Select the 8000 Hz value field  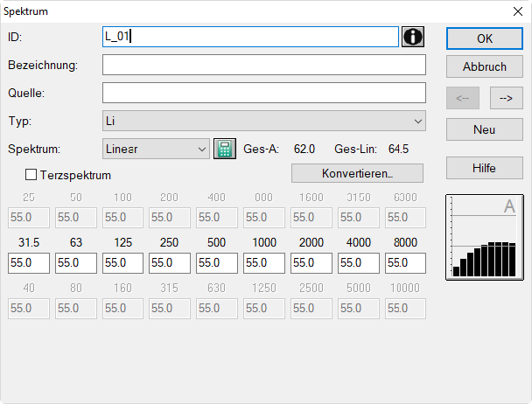click(x=405, y=263)
